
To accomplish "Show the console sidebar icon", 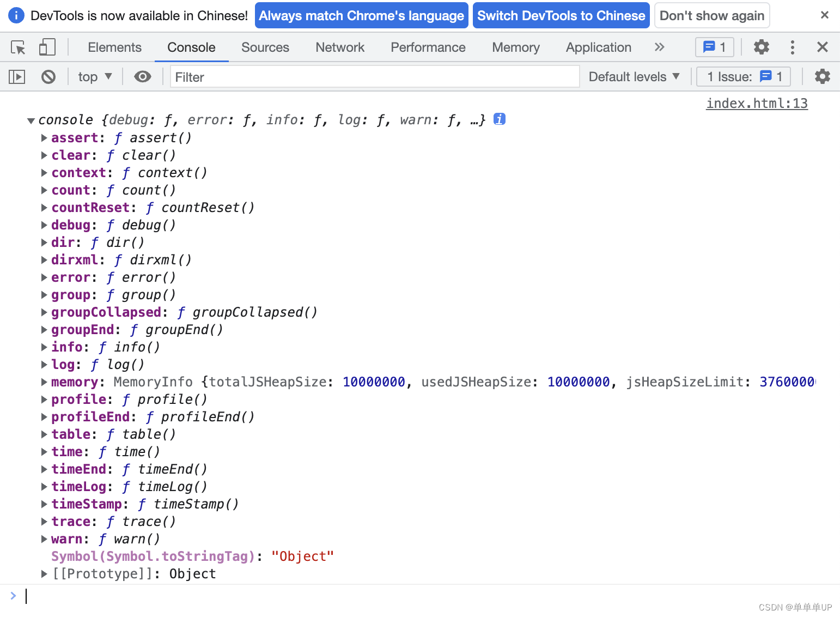I will (17, 77).
